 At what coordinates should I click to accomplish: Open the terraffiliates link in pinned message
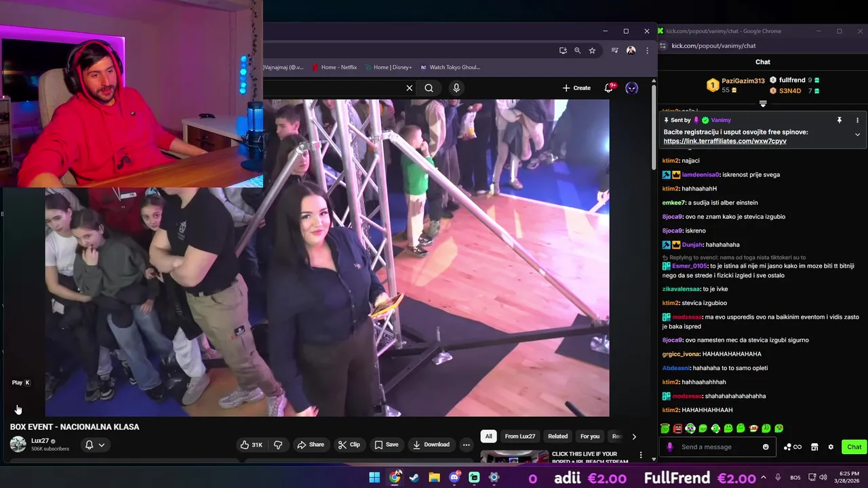pos(725,141)
